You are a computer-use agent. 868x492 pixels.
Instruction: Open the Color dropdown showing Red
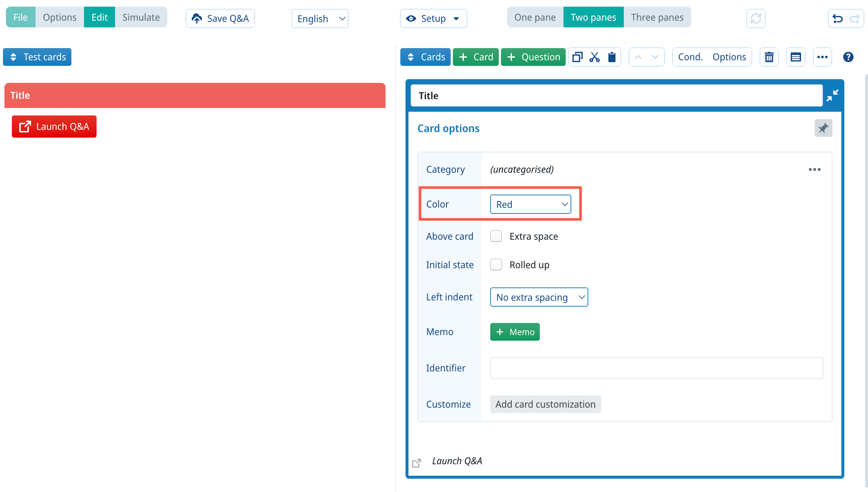tap(531, 204)
